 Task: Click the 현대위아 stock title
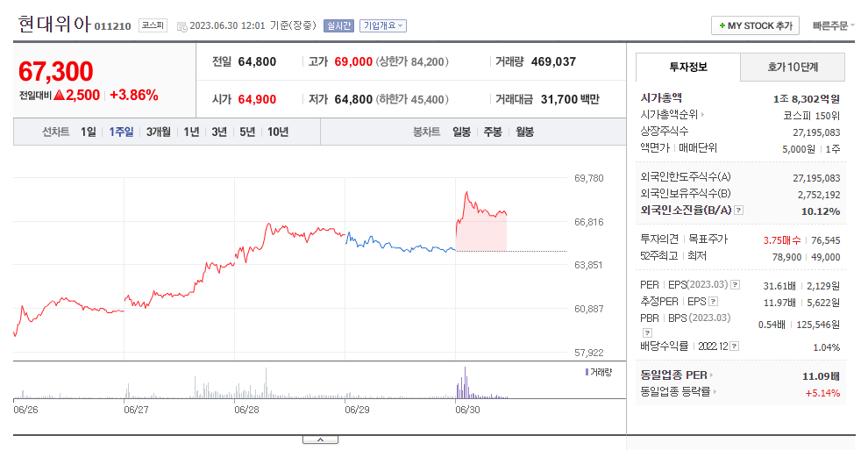point(53,24)
